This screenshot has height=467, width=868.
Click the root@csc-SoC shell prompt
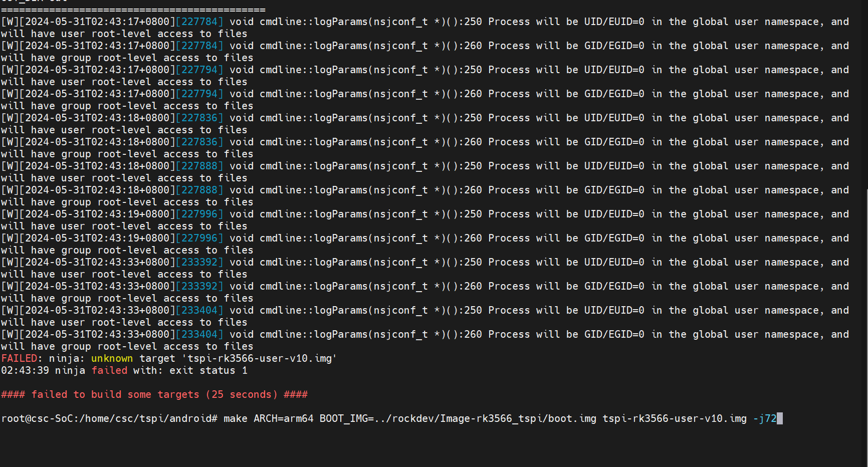(x=39, y=418)
